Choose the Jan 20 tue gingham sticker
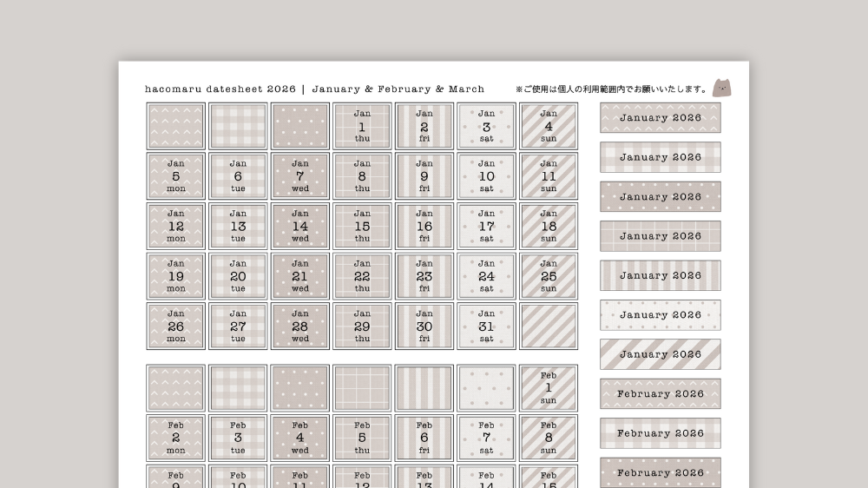 click(238, 276)
